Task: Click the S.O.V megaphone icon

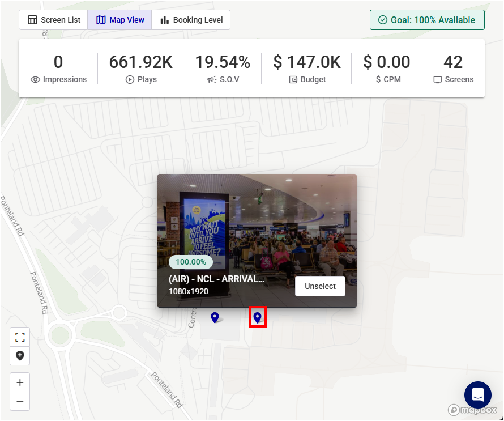Action: [212, 80]
